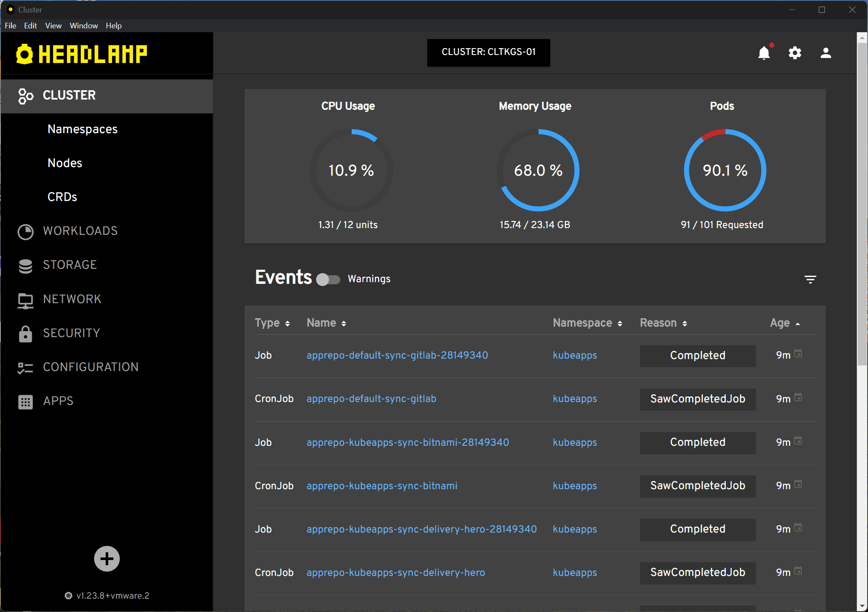Click the user account icon
The height and width of the screenshot is (612, 868).
coord(825,53)
